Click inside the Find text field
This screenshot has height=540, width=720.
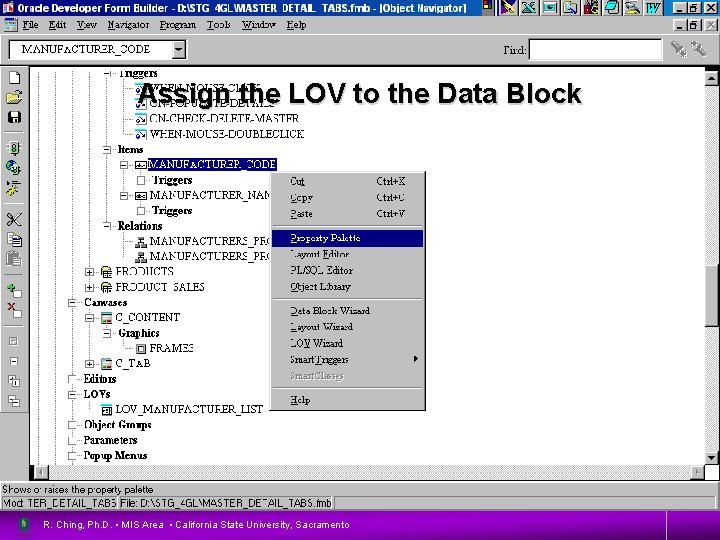click(595, 50)
